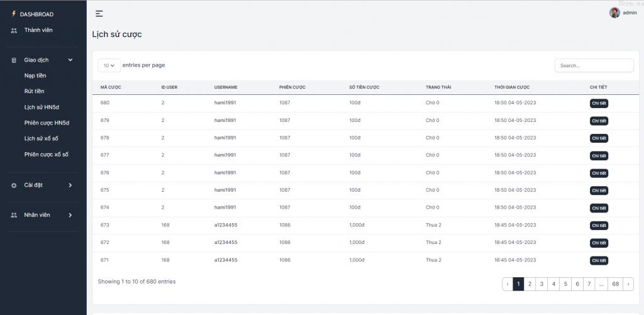Toggle the hamburger sidebar menu icon
Viewport: 644px width, 315px height.
point(99,13)
